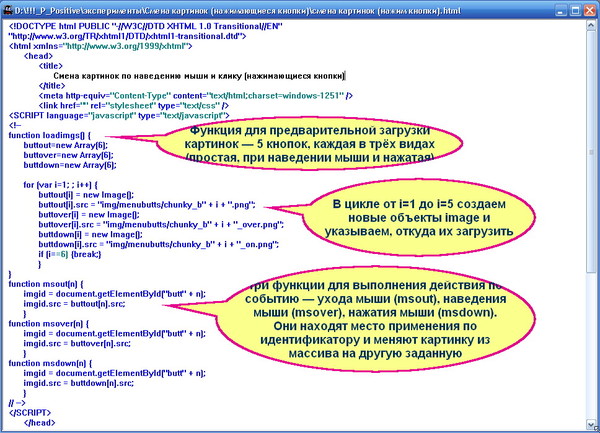Click the 'imgid.src = buttover[n].src;' line
The width and height of the screenshot is (600, 433).
click(x=77, y=343)
